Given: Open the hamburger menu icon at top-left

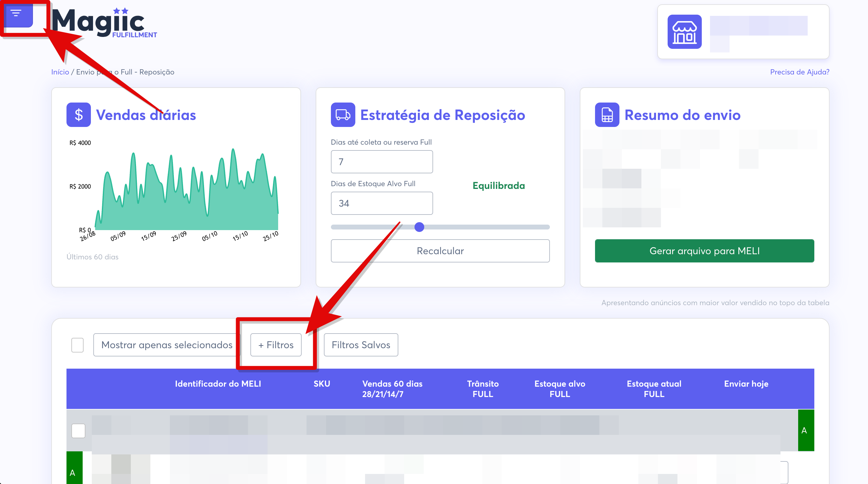Looking at the screenshot, I should pyautogui.click(x=16, y=13).
